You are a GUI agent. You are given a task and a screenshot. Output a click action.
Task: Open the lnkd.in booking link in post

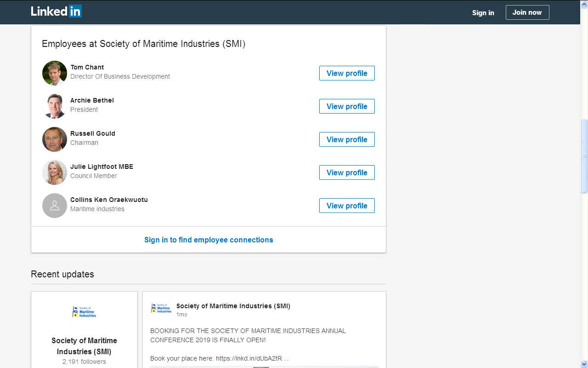pos(250,358)
